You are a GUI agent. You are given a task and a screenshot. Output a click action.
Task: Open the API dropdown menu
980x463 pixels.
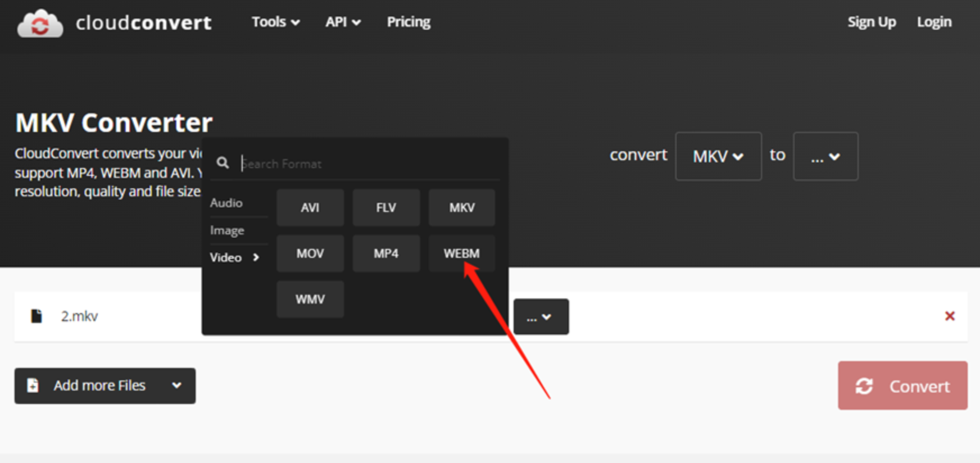click(x=343, y=22)
